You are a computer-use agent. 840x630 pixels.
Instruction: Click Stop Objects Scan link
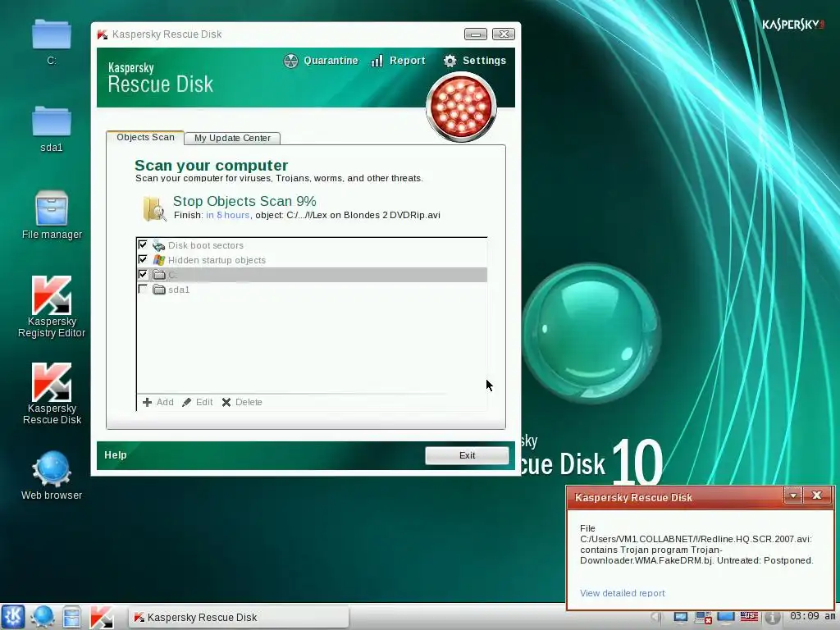pyautogui.click(x=244, y=201)
